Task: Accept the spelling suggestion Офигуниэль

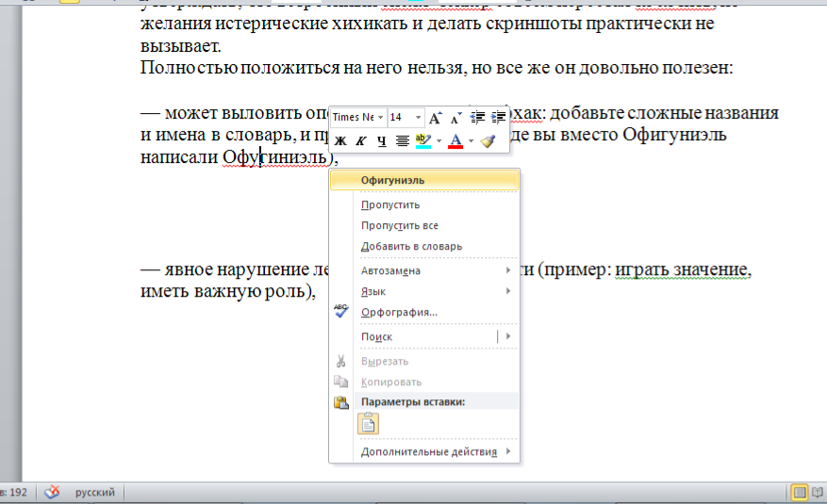Action: (x=393, y=179)
